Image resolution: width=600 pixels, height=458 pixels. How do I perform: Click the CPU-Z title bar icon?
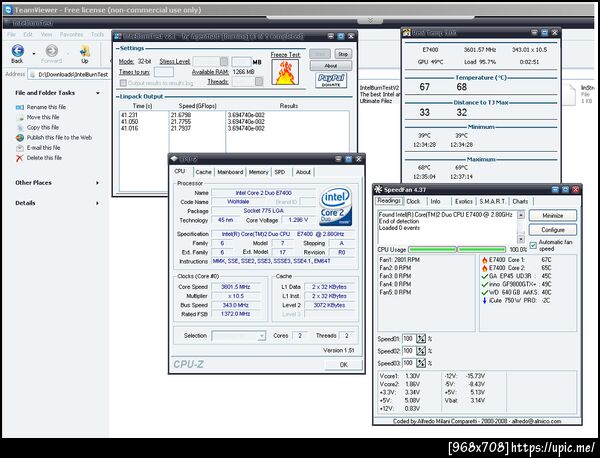174,159
